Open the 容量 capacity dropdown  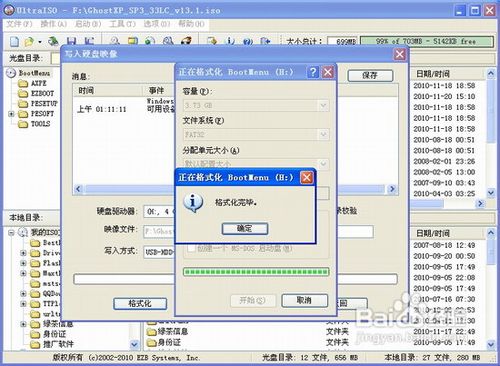point(323,105)
